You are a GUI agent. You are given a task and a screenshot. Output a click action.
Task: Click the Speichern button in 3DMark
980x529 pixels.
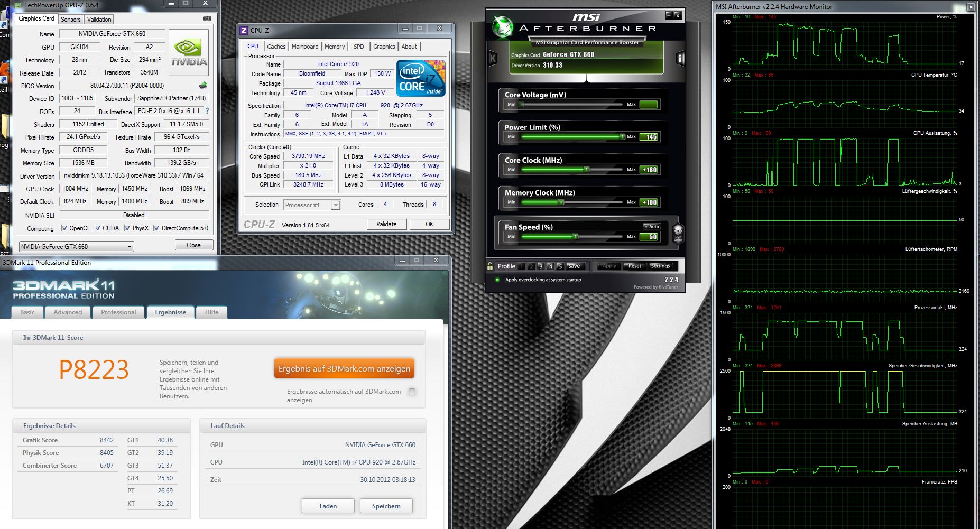point(386,506)
